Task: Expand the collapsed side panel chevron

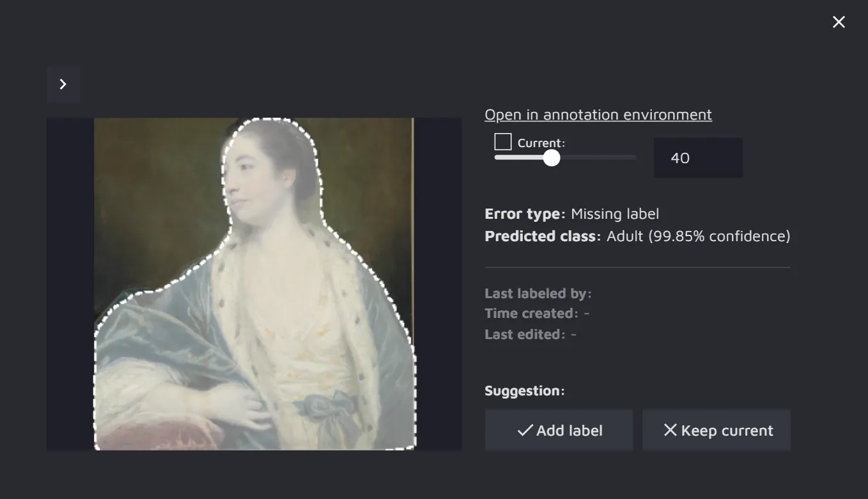Action: click(63, 84)
